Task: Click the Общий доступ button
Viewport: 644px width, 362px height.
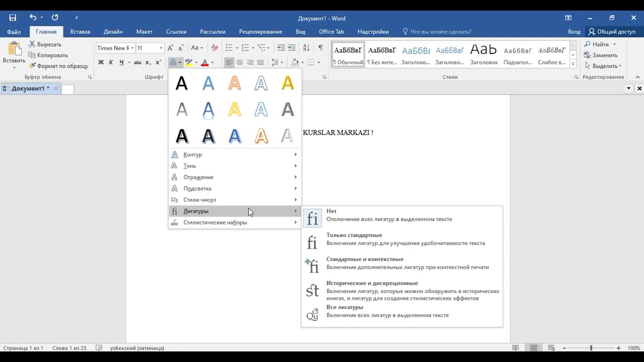Action: point(612,31)
